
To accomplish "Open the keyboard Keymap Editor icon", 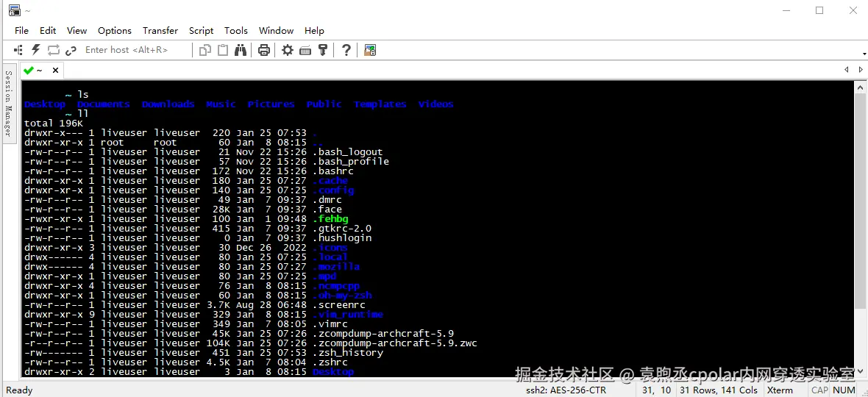I will point(305,50).
